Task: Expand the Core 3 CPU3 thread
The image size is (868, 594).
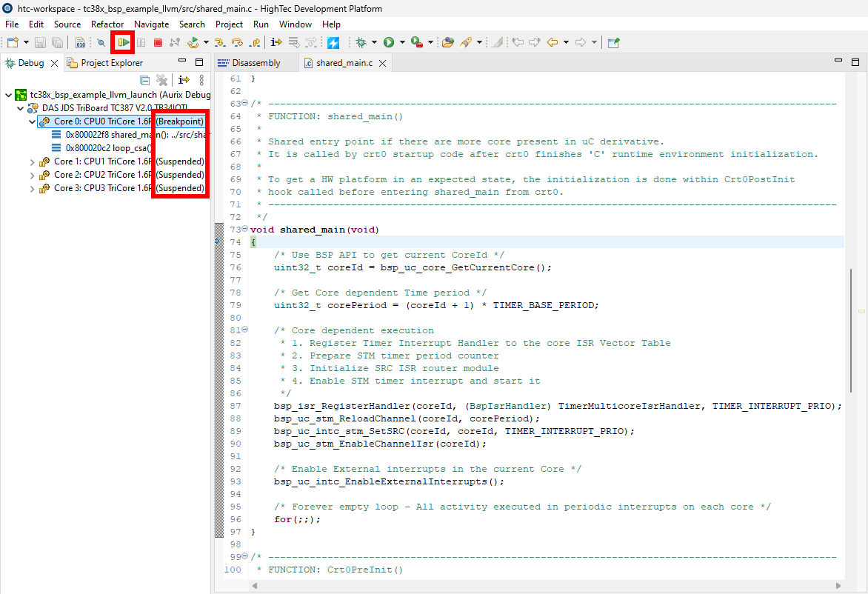Action: click(32, 188)
